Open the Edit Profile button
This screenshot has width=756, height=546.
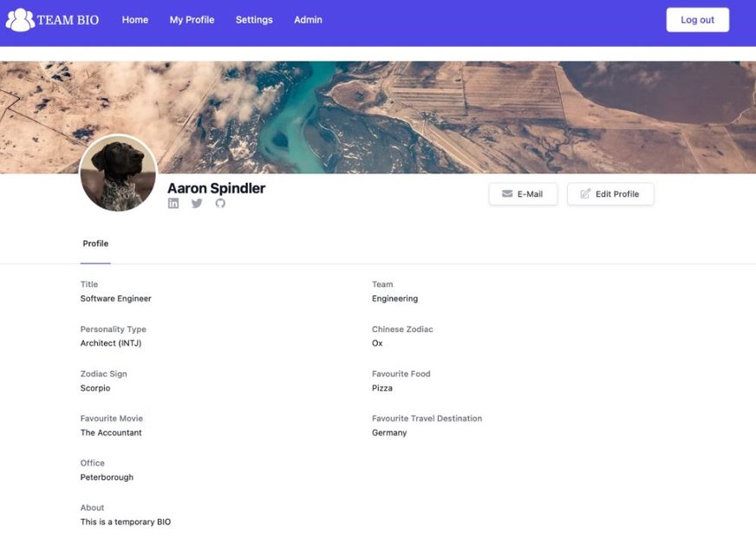(x=610, y=193)
